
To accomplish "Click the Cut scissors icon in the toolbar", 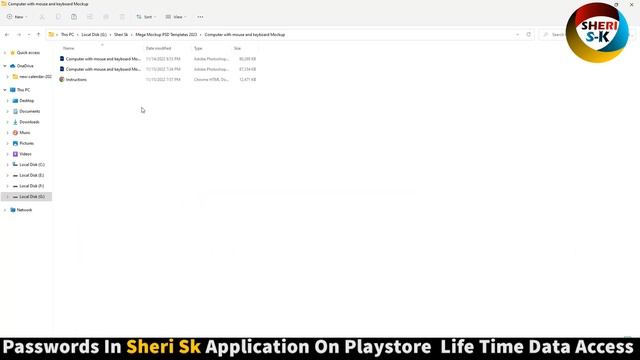I will [42, 17].
